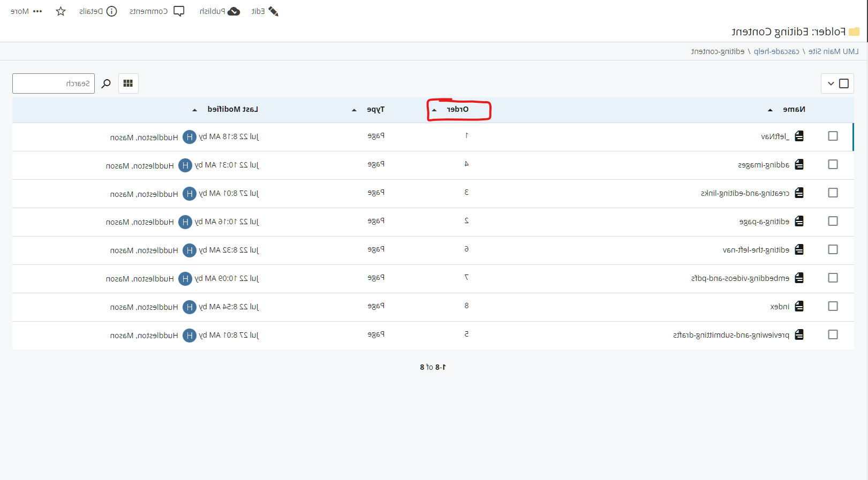Click the magnifier search icon

[106, 83]
